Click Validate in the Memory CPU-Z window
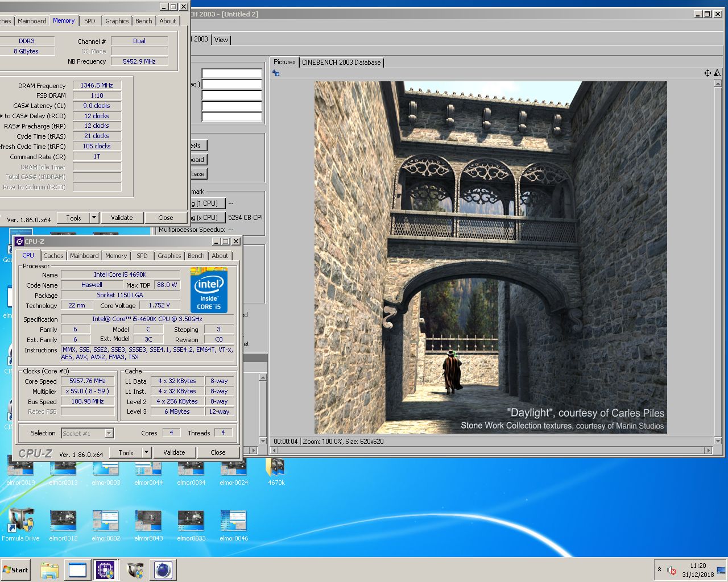 (122, 218)
